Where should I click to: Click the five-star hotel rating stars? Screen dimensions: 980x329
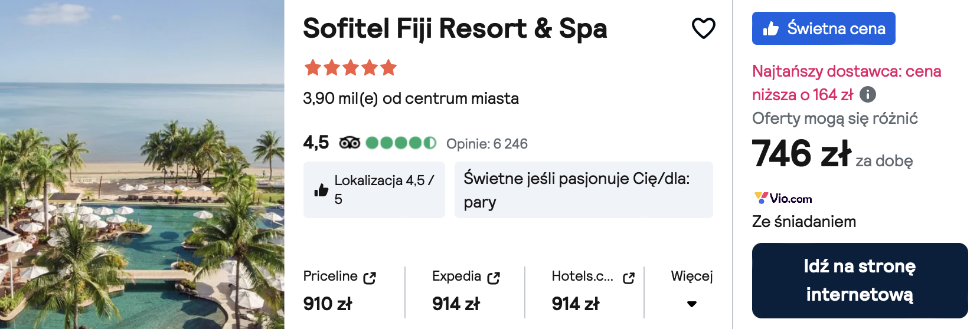[351, 68]
